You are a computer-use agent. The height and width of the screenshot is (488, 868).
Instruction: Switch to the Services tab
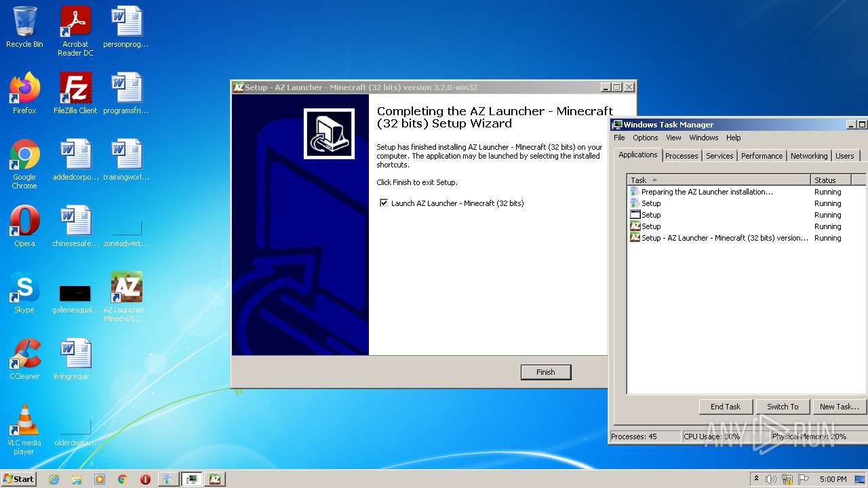[x=719, y=156]
